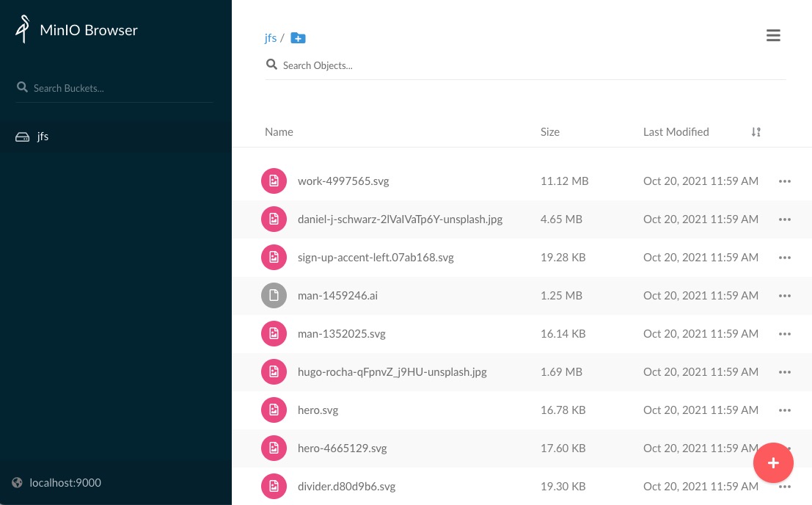The width and height of the screenshot is (812, 505).
Task: Click the file icon beside work-4997565.svg
Action: (x=274, y=181)
